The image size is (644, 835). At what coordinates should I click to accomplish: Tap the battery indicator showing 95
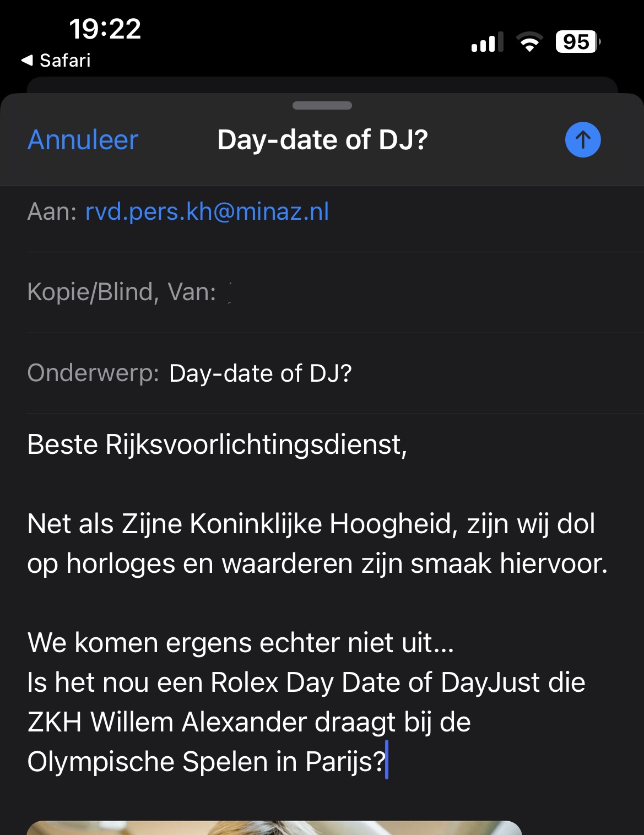pos(578,42)
